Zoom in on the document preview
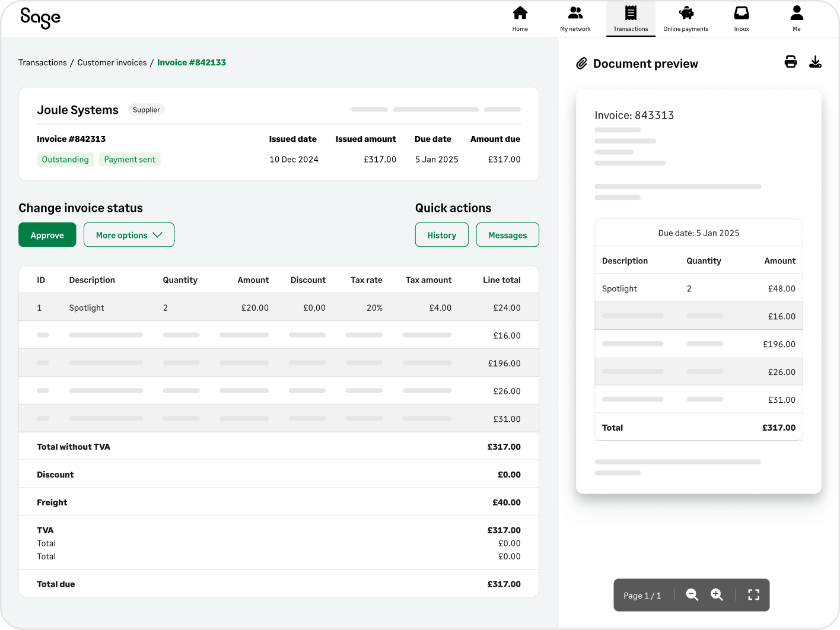840x630 pixels. (x=717, y=594)
